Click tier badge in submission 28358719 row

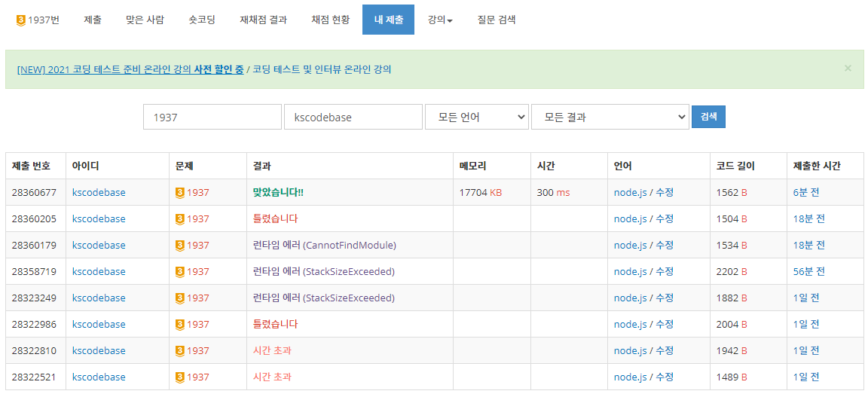click(180, 272)
